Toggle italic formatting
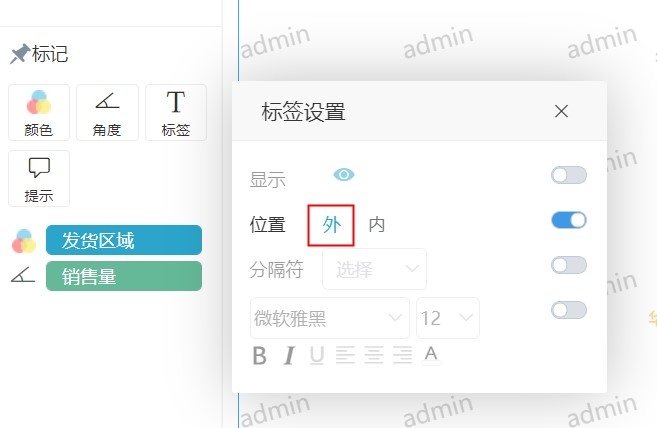 [x=289, y=356]
